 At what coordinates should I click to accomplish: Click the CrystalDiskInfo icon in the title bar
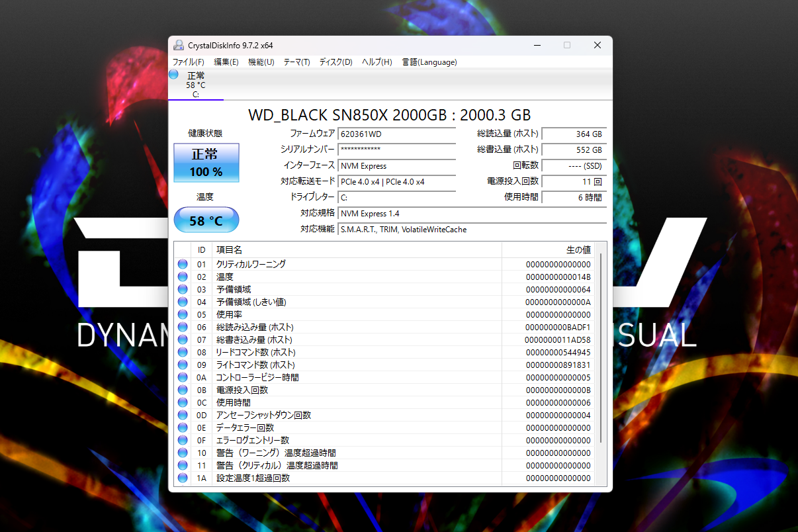tap(178, 45)
